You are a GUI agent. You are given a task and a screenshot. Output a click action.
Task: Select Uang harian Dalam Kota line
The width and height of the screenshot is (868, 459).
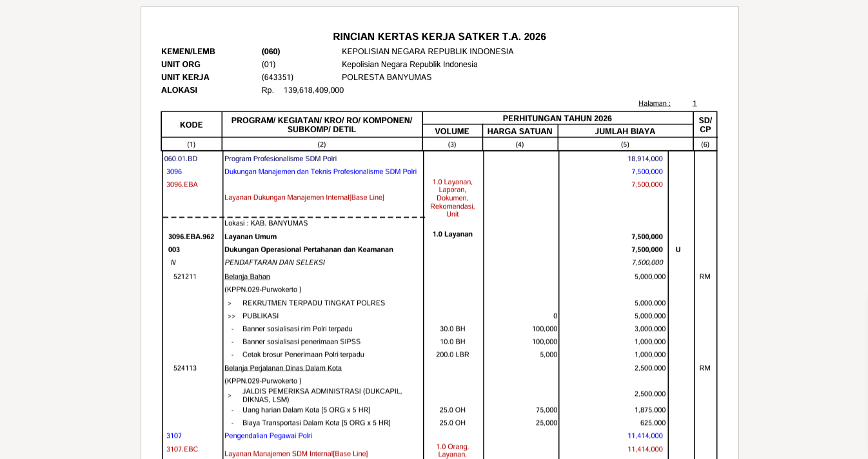point(306,410)
